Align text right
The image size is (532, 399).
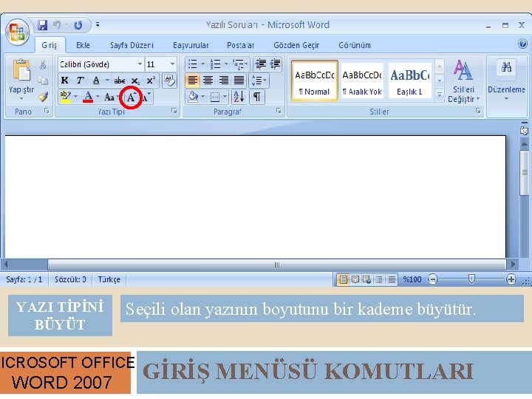[x=224, y=81]
